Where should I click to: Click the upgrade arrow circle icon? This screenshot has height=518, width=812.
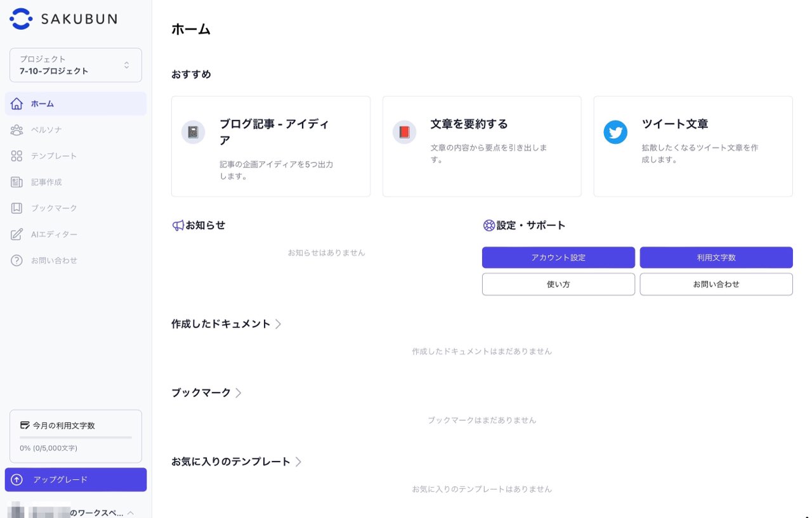click(17, 480)
